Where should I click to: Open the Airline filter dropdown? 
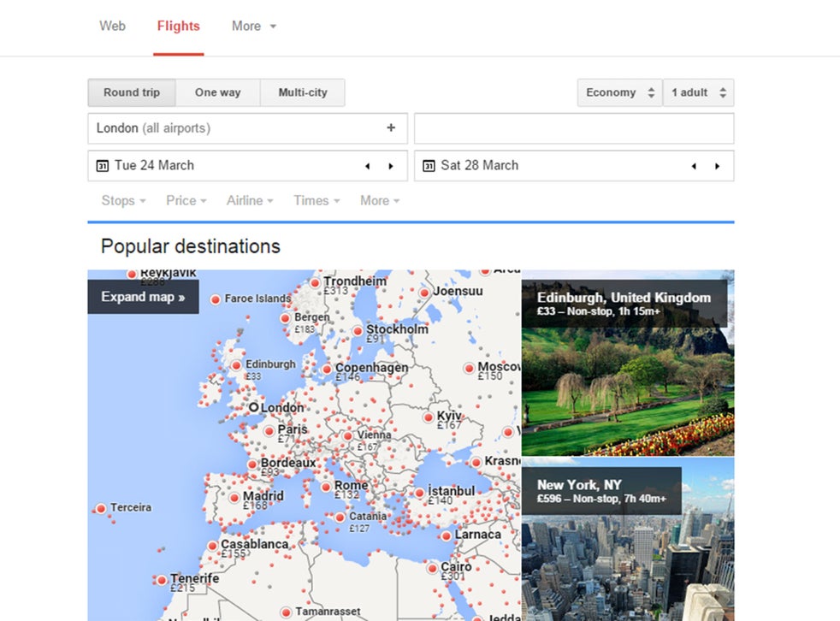(248, 200)
